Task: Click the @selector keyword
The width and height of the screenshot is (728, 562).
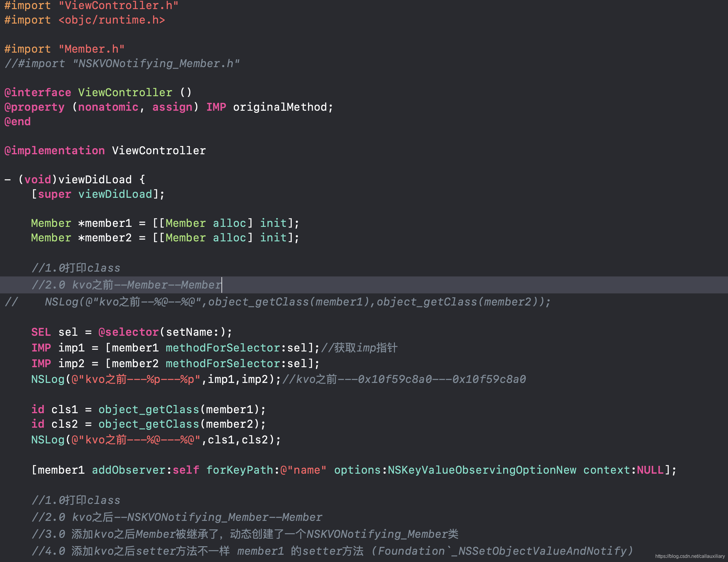Action: 128,332
